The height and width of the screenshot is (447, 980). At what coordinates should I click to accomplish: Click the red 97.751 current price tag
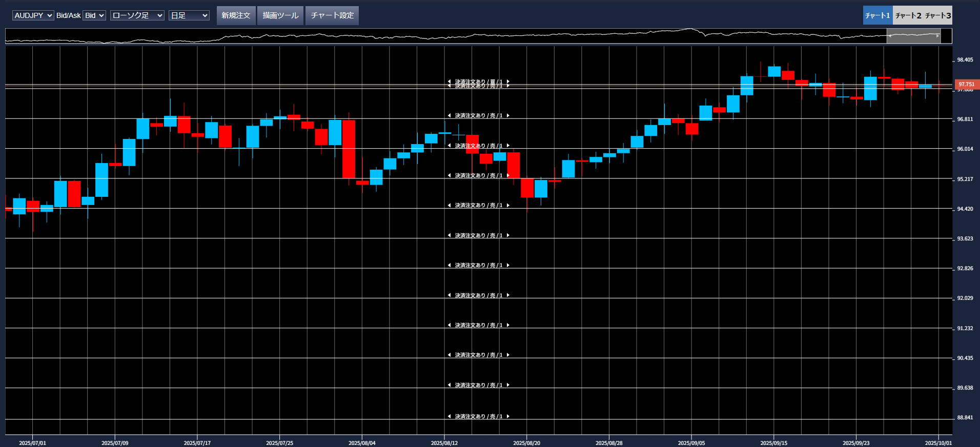pos(966,84)
